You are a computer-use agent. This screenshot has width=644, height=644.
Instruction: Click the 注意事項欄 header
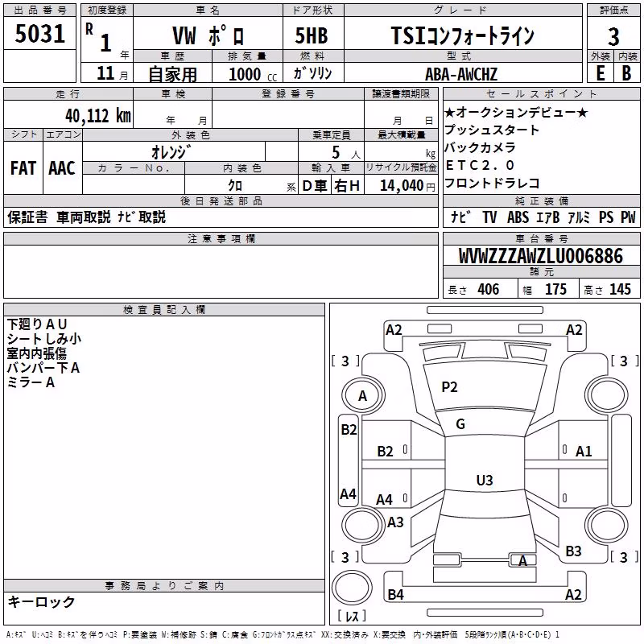coord(221,238)
